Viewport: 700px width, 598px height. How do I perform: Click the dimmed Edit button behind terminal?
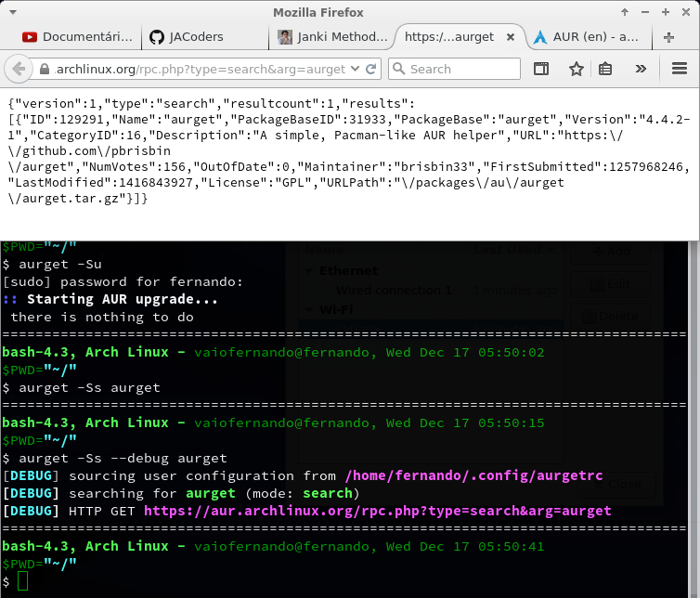click(611, 283)
